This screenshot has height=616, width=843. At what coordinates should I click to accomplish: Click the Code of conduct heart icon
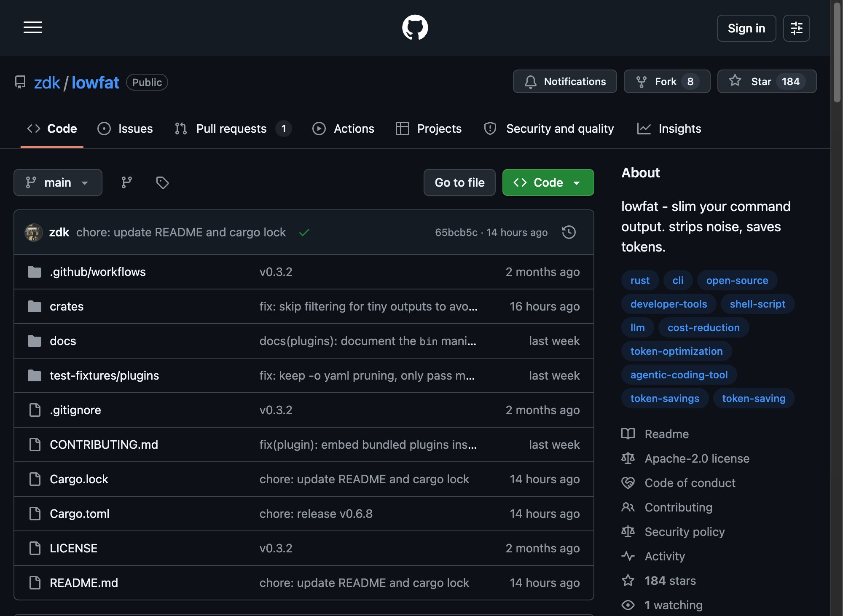click(628, 483)
